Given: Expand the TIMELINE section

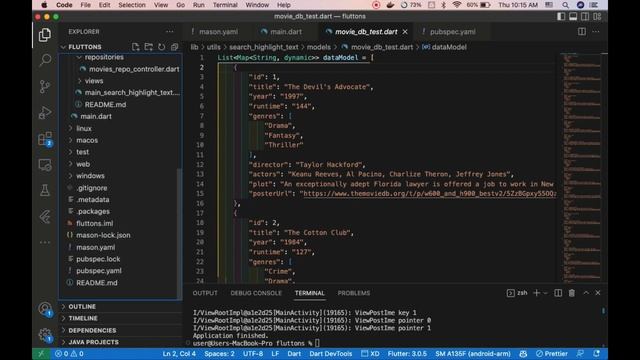Looking at the screenshot, I should pyautogui.click(x=83, y=318).
